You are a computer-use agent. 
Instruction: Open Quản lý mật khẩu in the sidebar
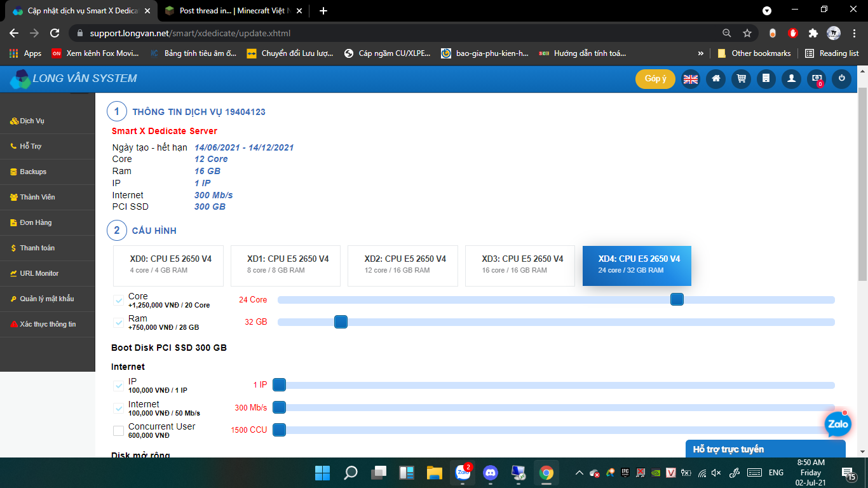pos(47,299)
